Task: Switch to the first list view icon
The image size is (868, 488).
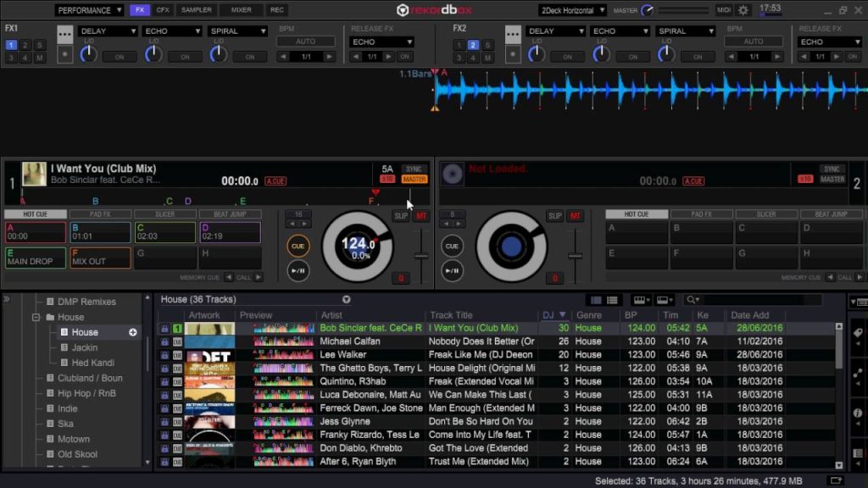Action: (x=596, y=300)
